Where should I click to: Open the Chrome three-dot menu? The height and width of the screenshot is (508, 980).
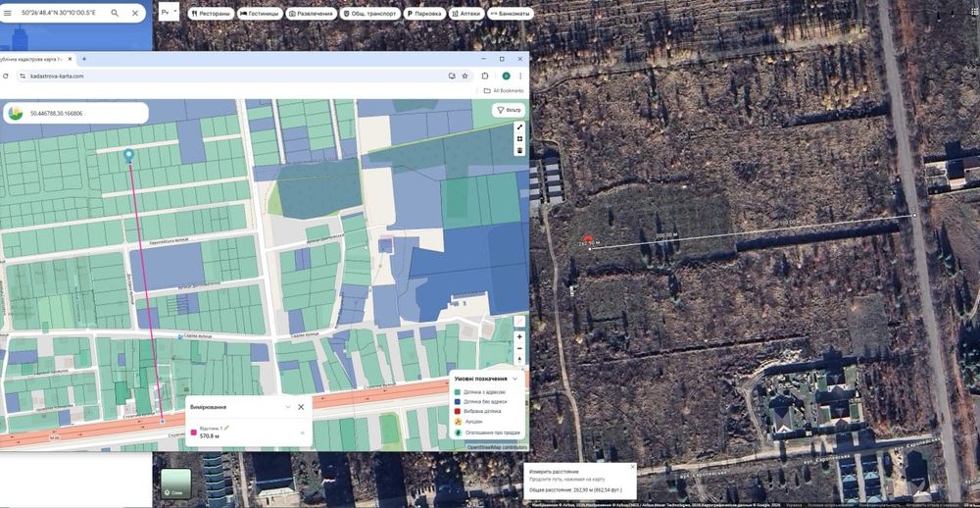point(520,76)
